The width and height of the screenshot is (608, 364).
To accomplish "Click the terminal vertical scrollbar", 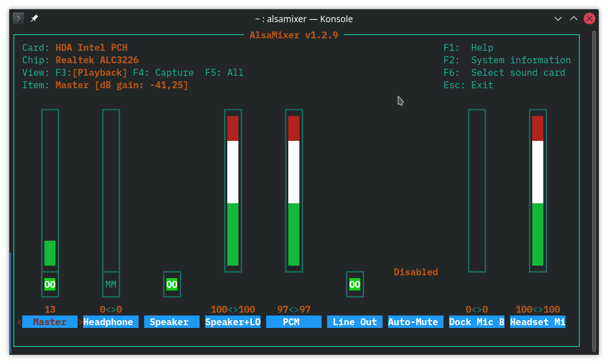I will pyautogui.click(x=594, y=190).
